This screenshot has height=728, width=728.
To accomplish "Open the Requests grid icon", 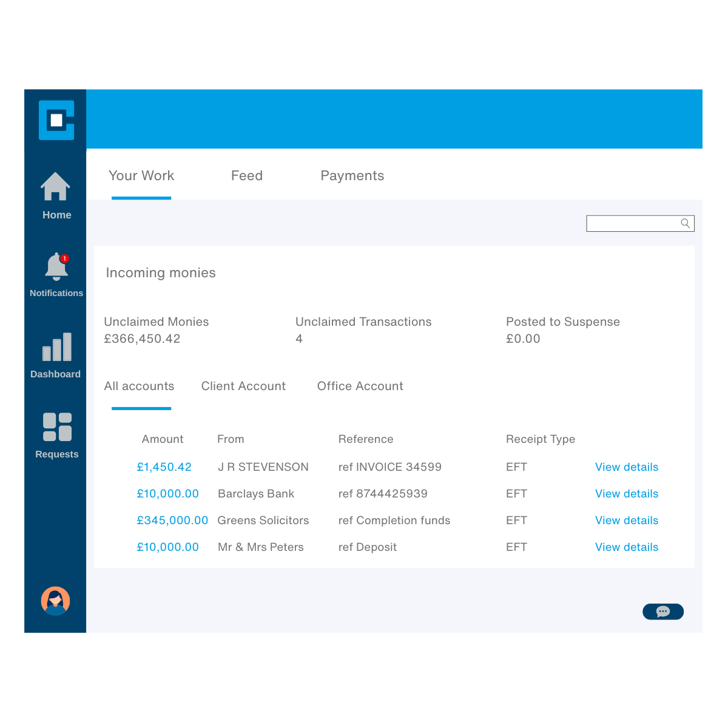I will (x=57, y=427).
